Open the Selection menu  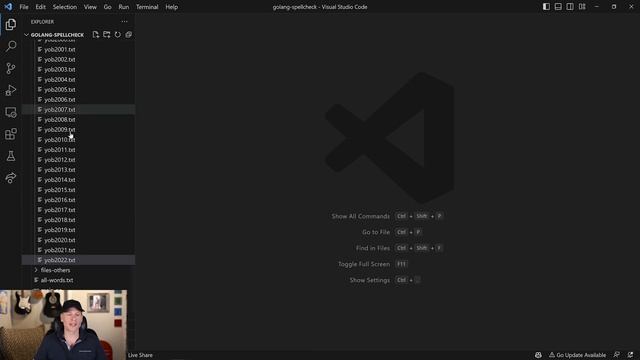pos(64,7)
